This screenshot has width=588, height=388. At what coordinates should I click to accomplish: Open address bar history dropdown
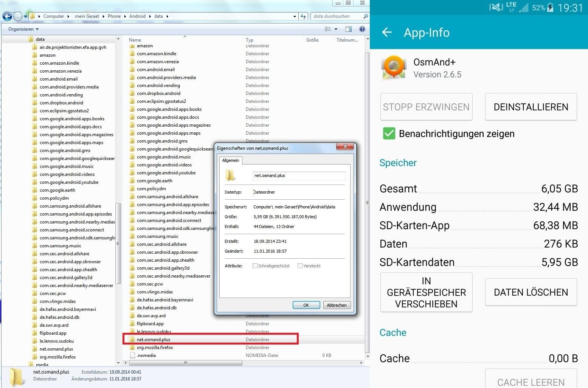[x=295, y=16]
